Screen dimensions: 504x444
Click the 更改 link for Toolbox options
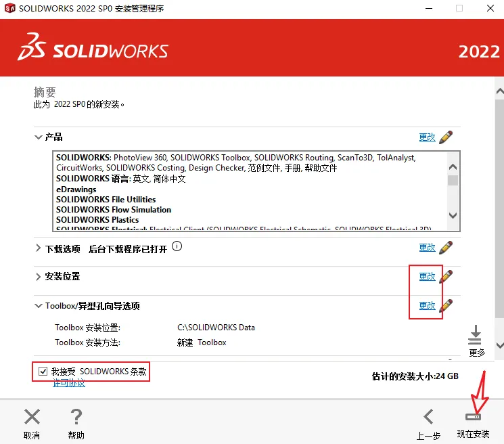click(x=427, y=306)
